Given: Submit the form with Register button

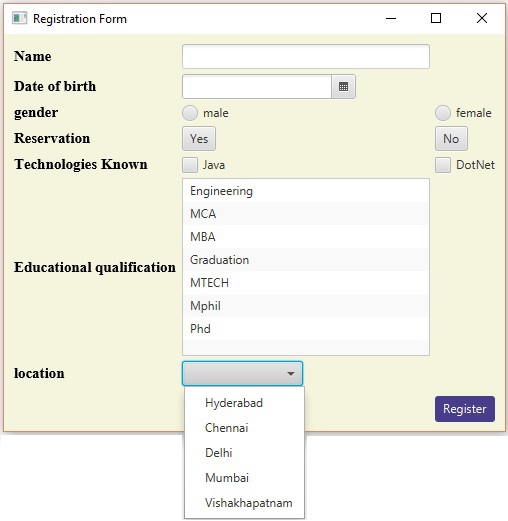Looking at the screenshot, I should coord(465,409).
